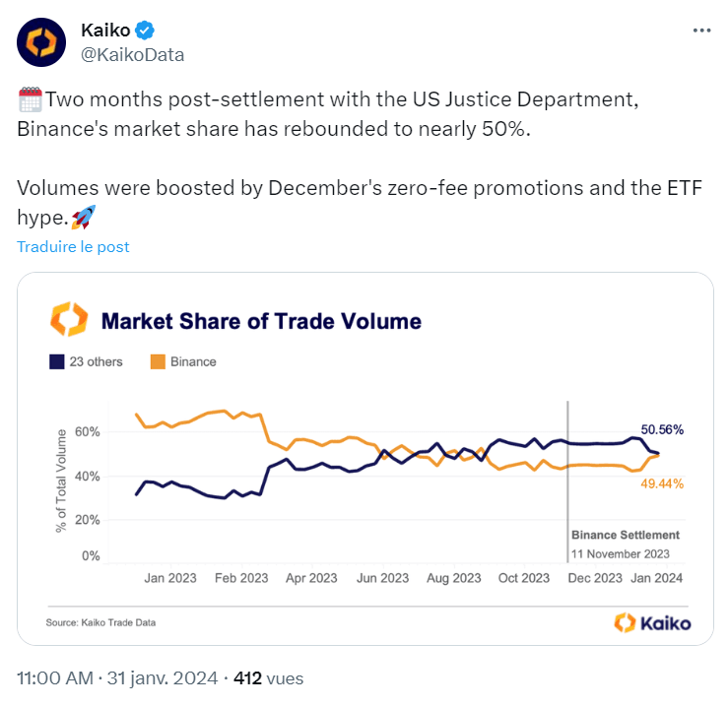Image resolution: width=728 pixels, height=707 pixels.
Task: Click the 49.44% label on chart
Action: pos(662,483)
